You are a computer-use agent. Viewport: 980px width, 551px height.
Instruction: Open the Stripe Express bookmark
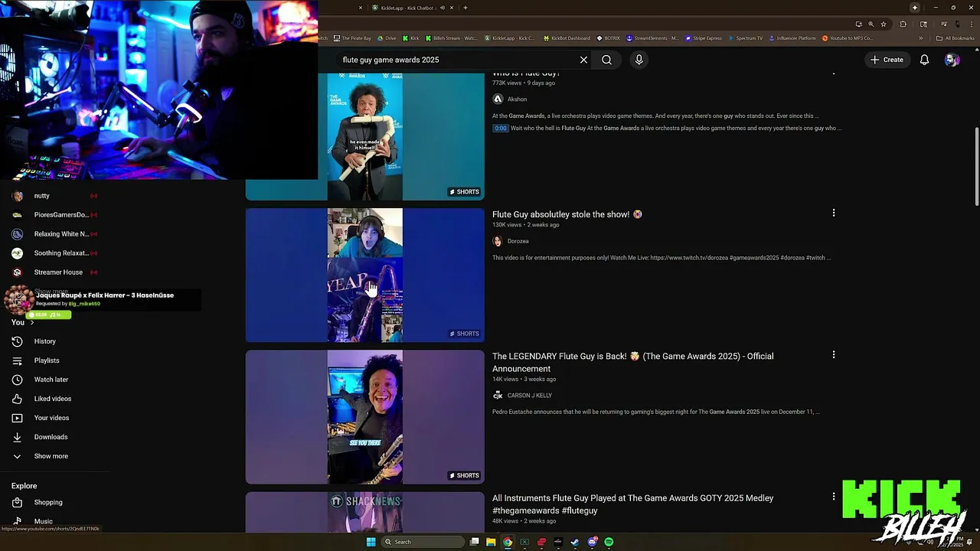tap(704, 38)
